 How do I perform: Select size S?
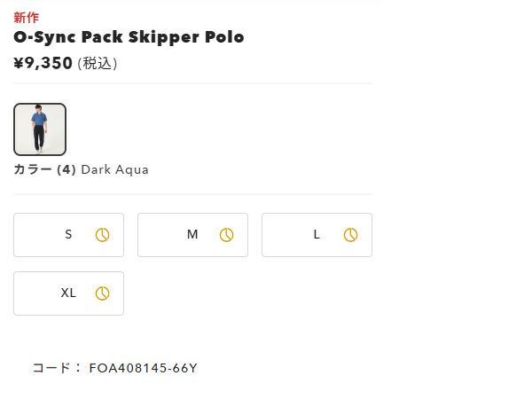(x=68, y=235)
